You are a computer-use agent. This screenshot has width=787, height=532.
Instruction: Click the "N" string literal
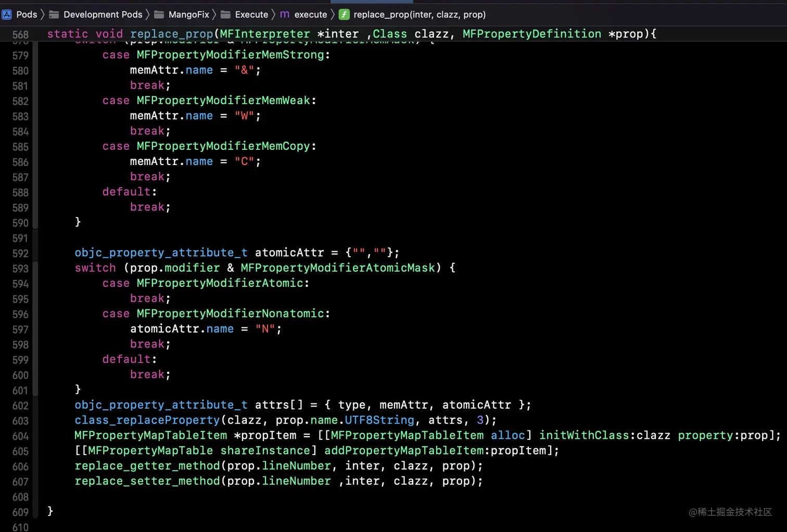265,329
